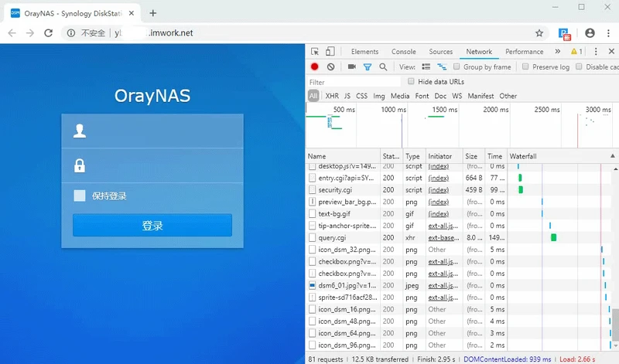This screenshot has height=364, width=619.
Task: Click the capture screenshots camera icon
Action: [352, 66]
